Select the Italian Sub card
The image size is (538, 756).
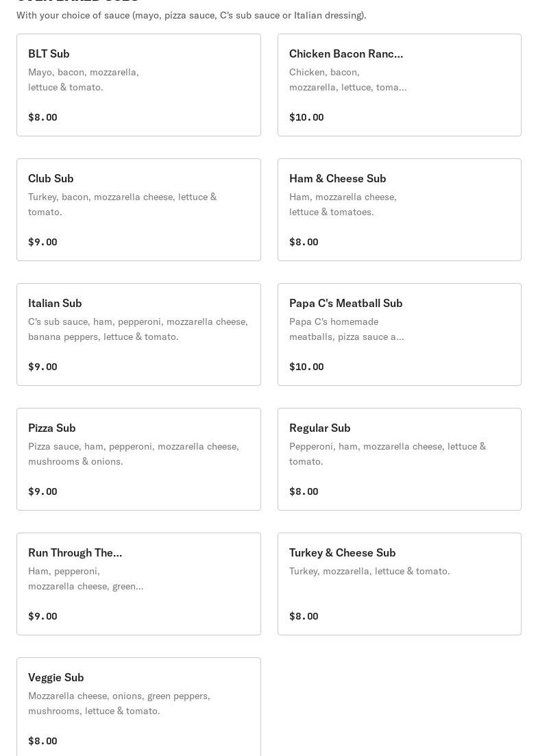(x=139, y=334)
